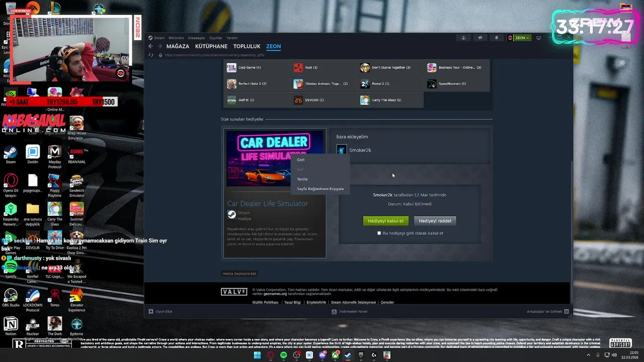Switch to KÜTÜPHANE tab

[211, 46]
